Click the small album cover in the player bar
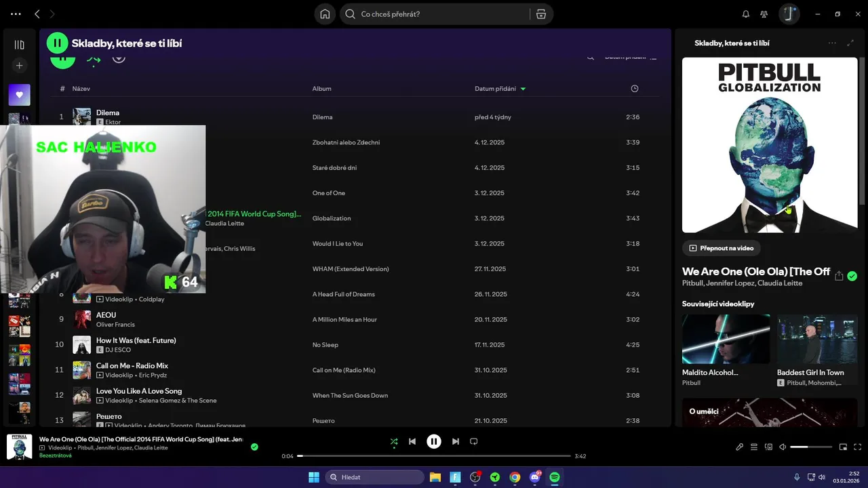 pos(19,447)
